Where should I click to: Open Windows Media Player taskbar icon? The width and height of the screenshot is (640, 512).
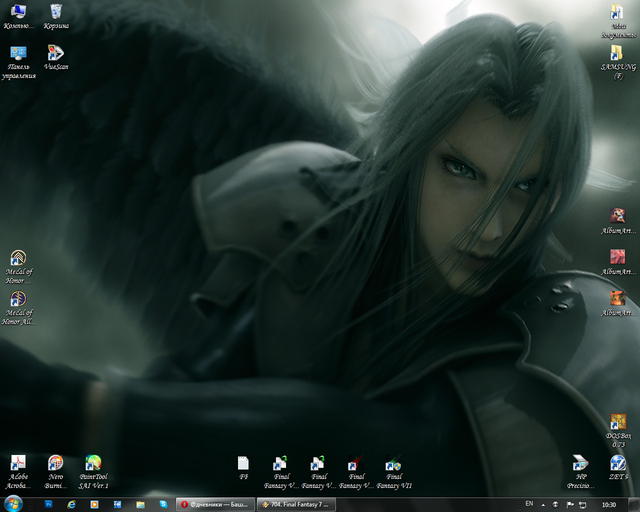pyautogui.click(x=94, y=505)
